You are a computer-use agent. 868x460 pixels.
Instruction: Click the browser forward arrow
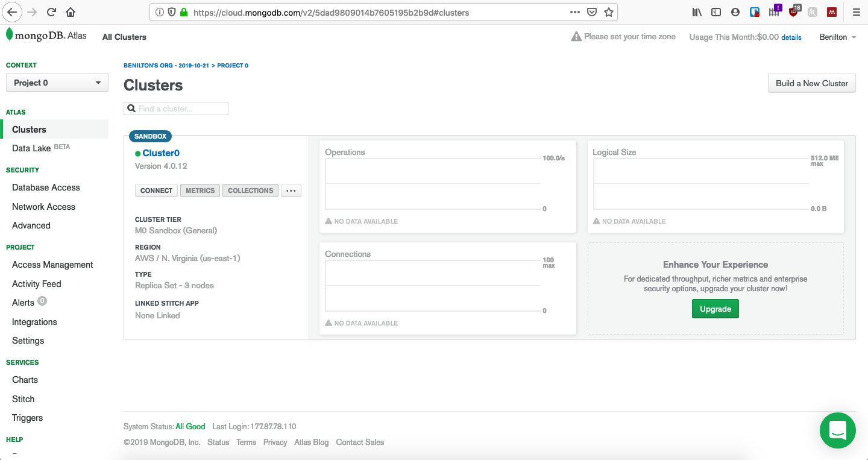tap(33, 12)
